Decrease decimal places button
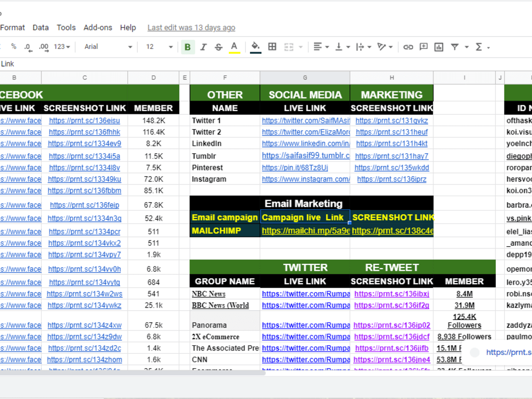The height and width of the screenshot is (399, 532). click(28, 47)
